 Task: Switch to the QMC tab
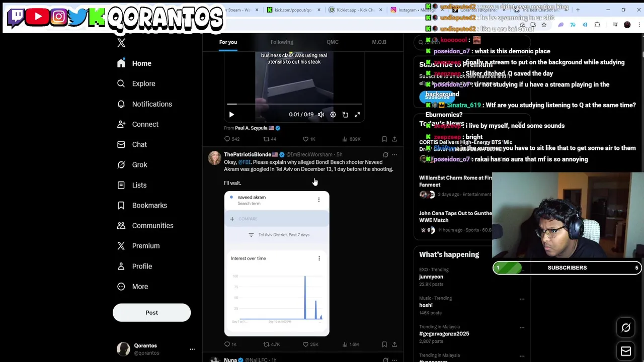333,42
